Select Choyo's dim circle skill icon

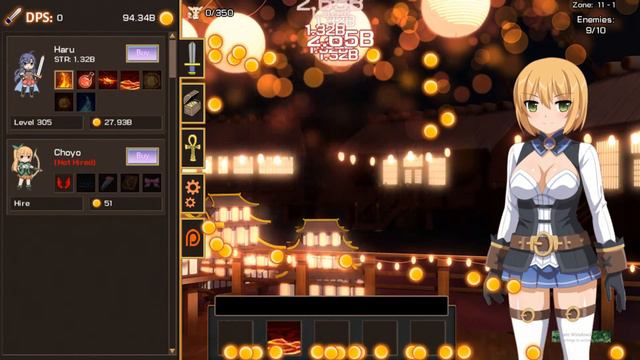click(x=130, y=183)
